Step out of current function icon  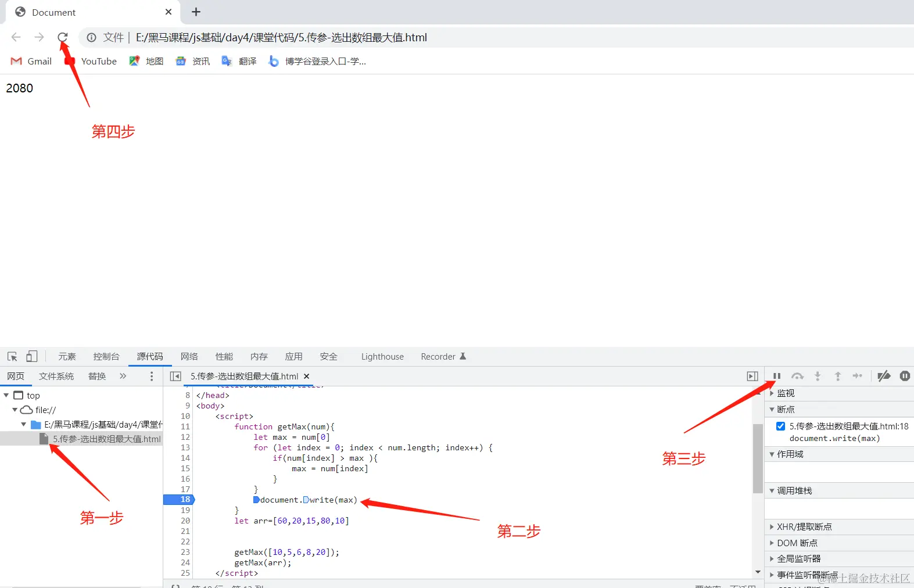(838, 377)
